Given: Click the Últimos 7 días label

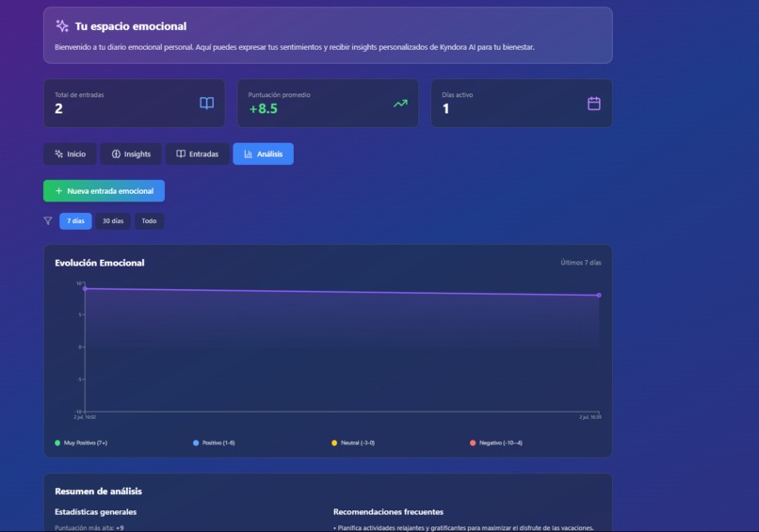Looking at the screenshot, I should [581, 263].
